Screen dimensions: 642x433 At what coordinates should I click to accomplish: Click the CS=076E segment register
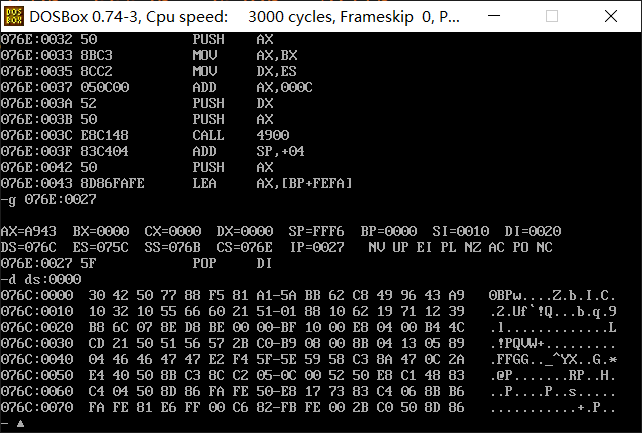[245, 248]
